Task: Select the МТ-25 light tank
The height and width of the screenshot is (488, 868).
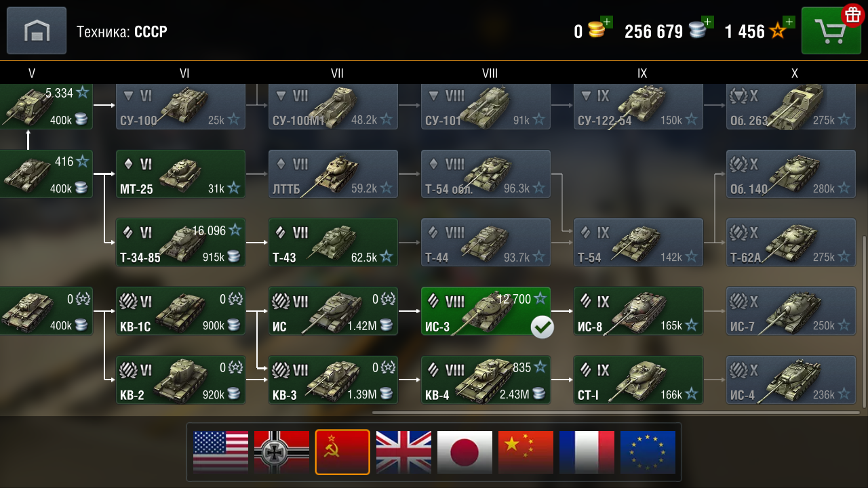Action: click(180, 174)
